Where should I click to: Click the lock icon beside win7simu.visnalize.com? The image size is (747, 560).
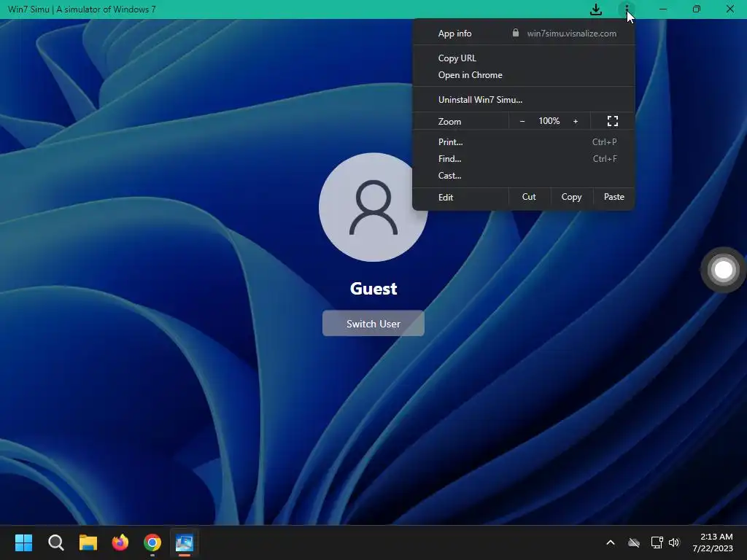(516, 33)
